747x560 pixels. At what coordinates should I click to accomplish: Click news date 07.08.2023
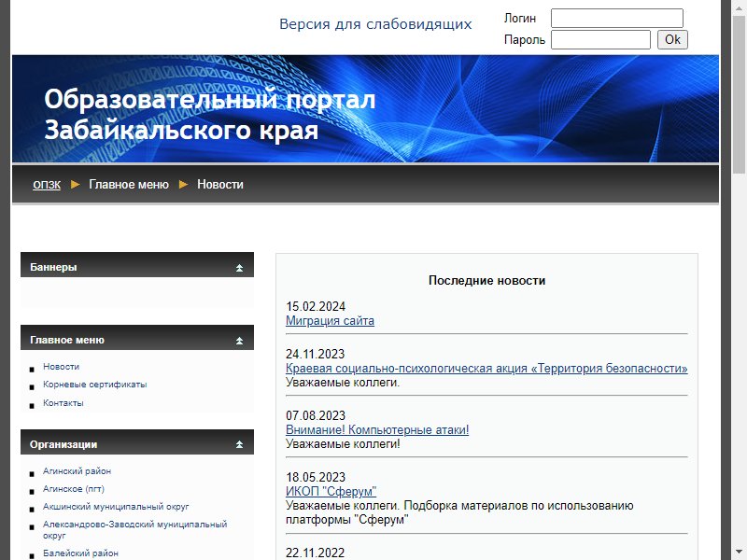316,415
